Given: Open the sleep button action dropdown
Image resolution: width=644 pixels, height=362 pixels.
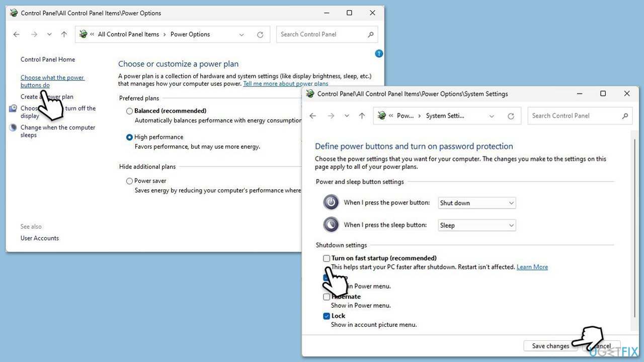Looking at the screenshot, I should 476,225.
